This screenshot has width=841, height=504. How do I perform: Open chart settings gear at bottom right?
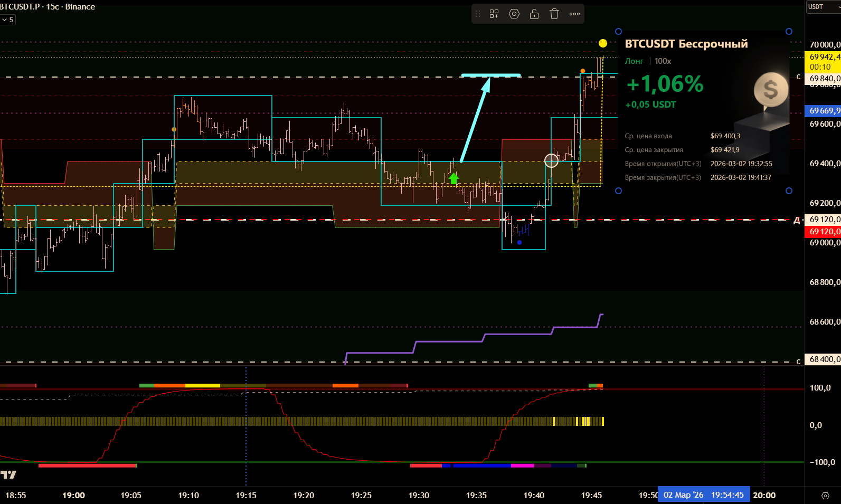(825, 496)
